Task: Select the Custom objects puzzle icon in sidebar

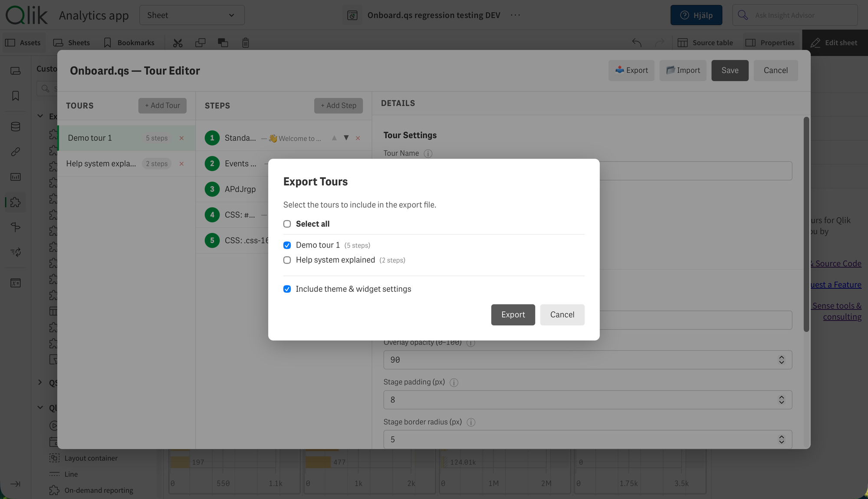Action: [15, 202]
